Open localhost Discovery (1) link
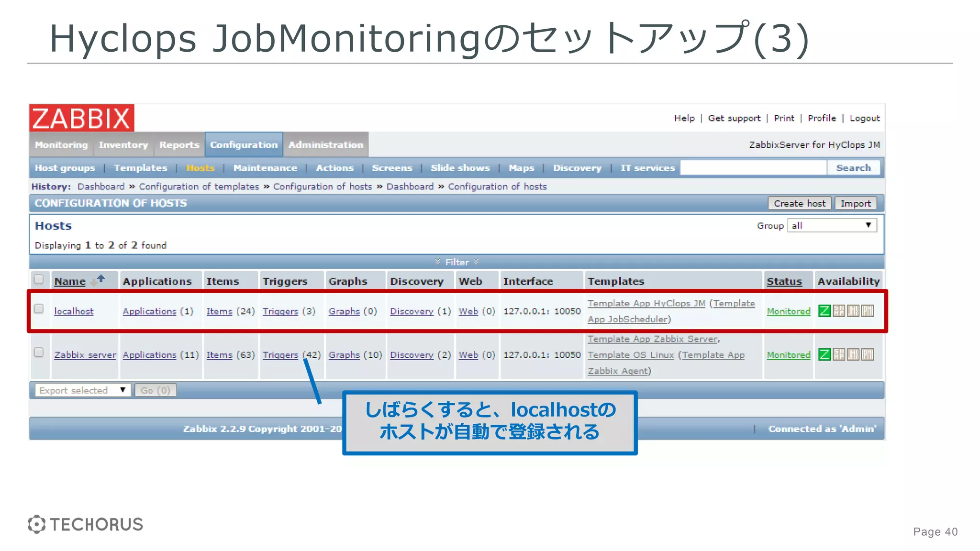 click(412, 311)
